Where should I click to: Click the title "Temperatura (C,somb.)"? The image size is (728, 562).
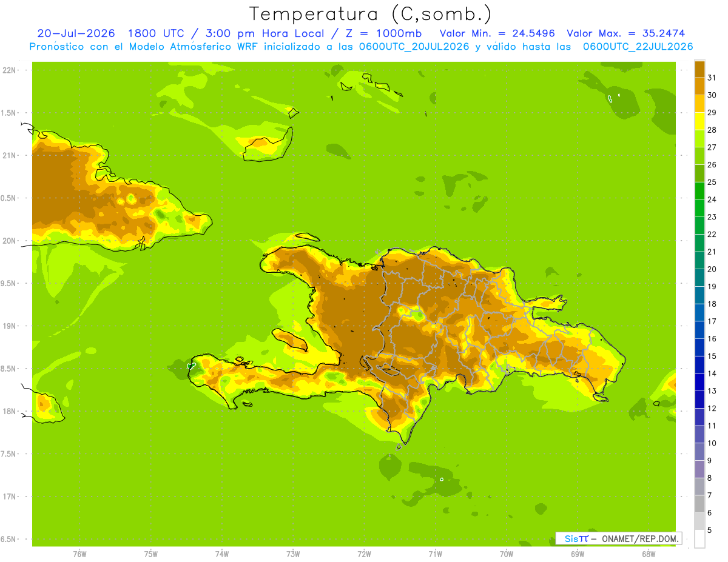pos(371,14)
